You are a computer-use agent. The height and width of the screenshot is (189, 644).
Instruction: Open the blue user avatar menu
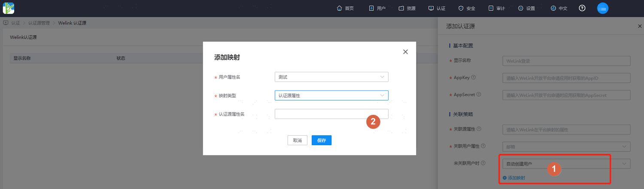603,8
